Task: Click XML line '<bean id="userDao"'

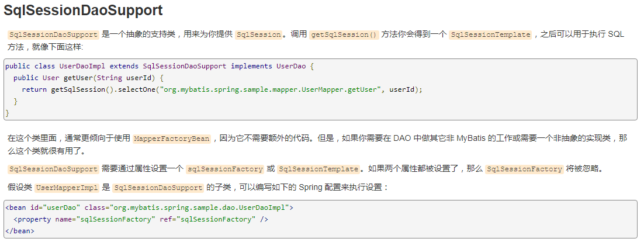Action: (x=150, y=208)
